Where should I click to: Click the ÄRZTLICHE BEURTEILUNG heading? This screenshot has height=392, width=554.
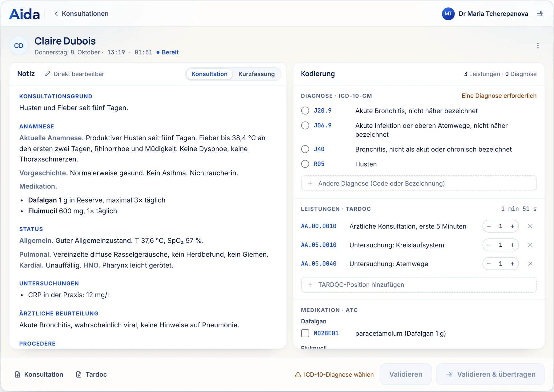(59, 314)
